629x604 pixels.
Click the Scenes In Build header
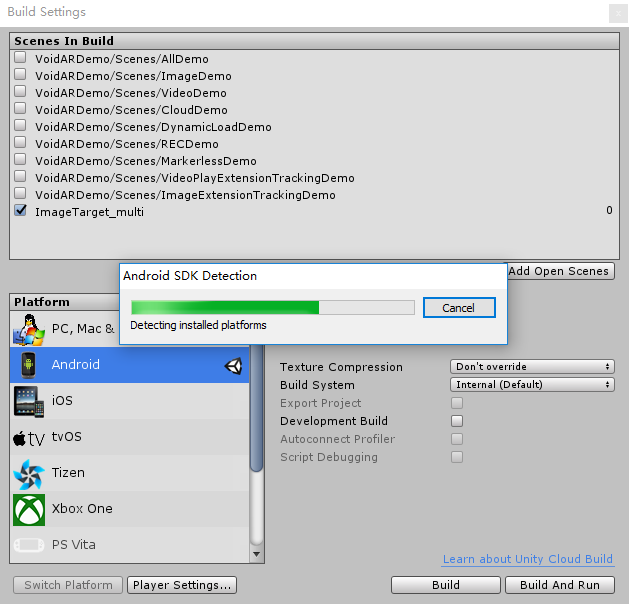[314, 41]
